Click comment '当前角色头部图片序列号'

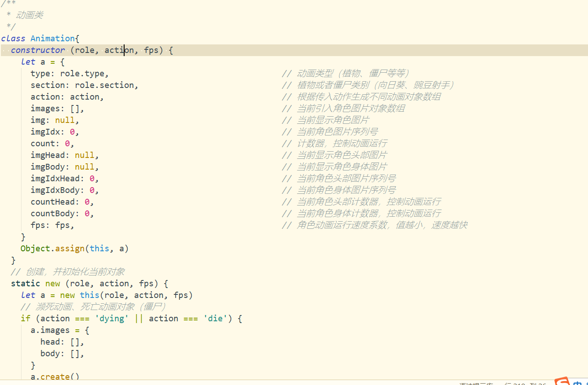[x=346, y=178]
